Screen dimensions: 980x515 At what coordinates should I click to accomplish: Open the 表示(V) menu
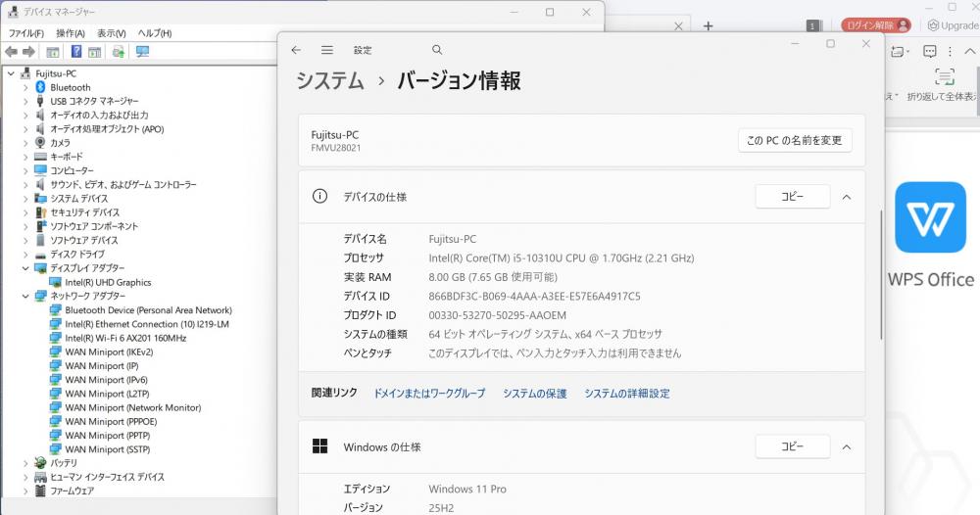[x=112, y=33]
